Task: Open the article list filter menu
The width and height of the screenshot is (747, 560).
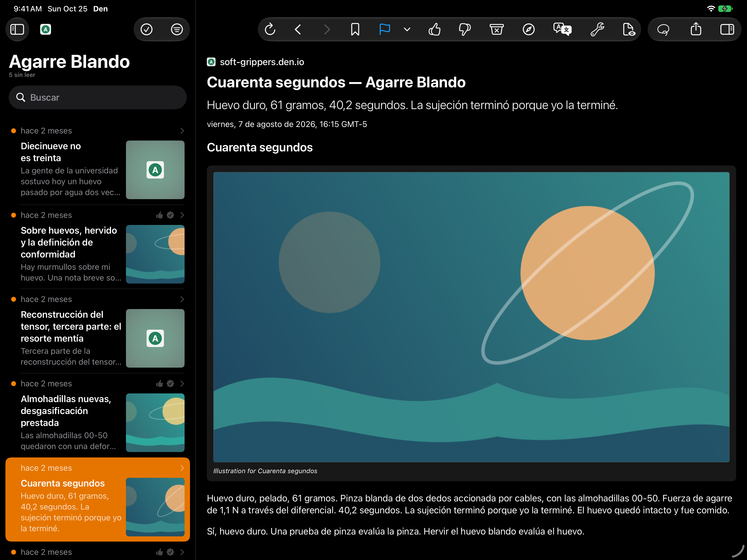Action: pos(177,29)
